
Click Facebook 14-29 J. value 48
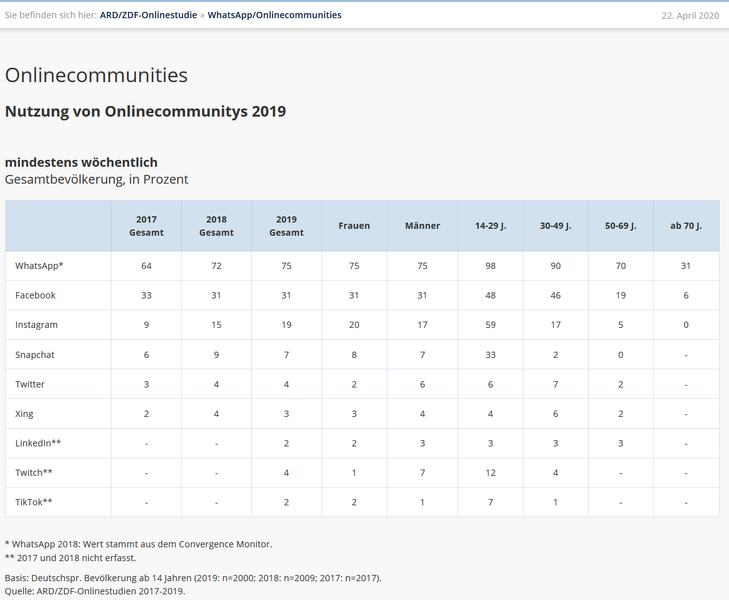[x=490, y=295]
